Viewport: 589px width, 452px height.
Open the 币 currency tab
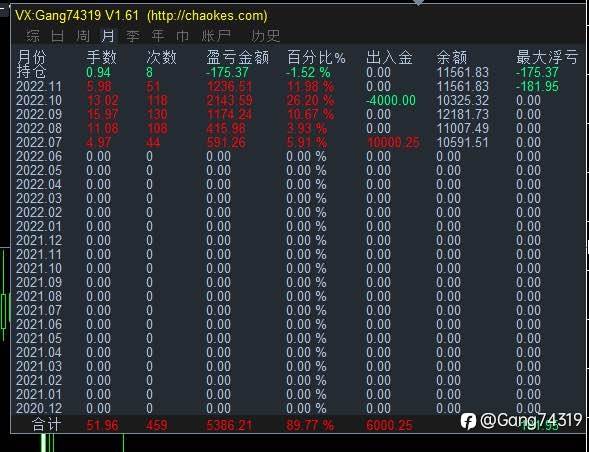point(183,36)
